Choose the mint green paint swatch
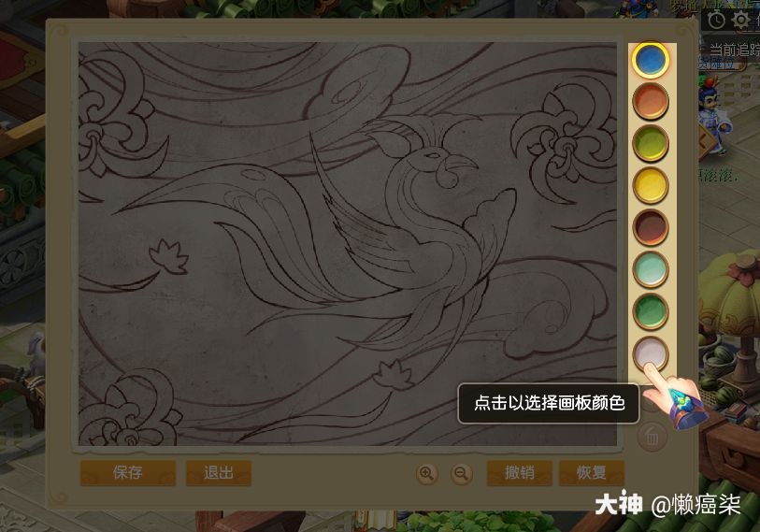The height and width of the screenshot is (532, 760). point(651,269)
